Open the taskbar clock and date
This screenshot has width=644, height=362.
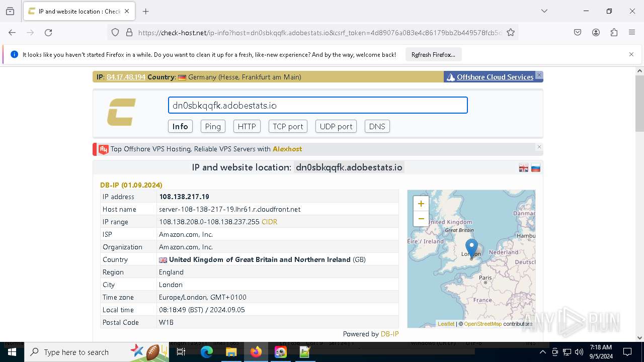tap(601, 352)
